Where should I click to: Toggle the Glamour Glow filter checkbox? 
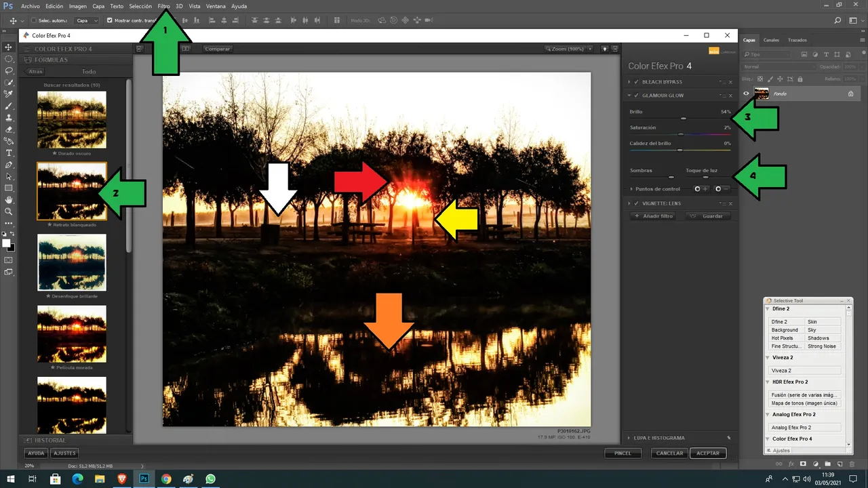[x=636, y=96]
